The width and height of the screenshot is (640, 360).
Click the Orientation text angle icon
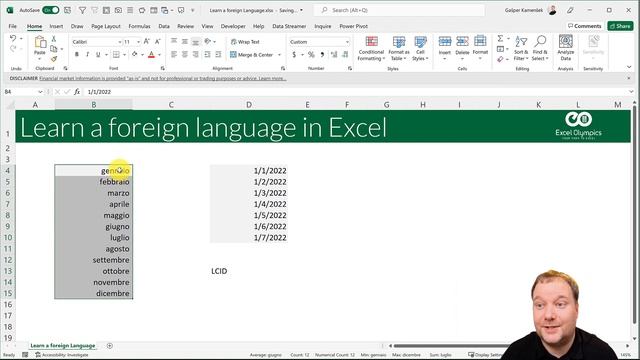[208, 42]
